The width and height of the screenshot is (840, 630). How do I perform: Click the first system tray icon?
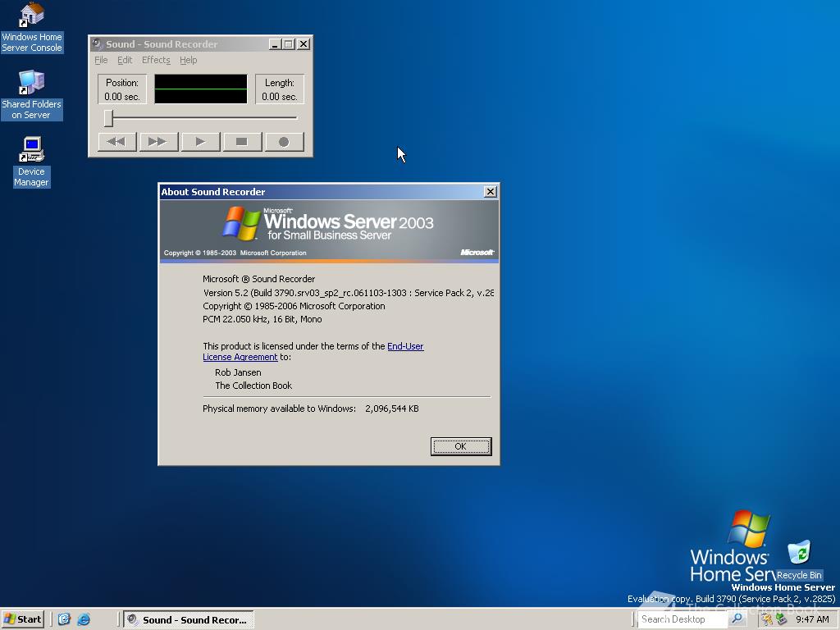[x=767, y=619]
